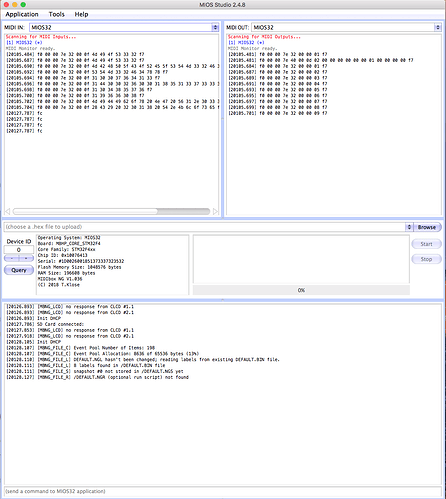Click the "Scanning for MIDI Inputs..." line
The width and height of the screenshot is (446, 499).
pyautogui.click(x=41, y=37)
